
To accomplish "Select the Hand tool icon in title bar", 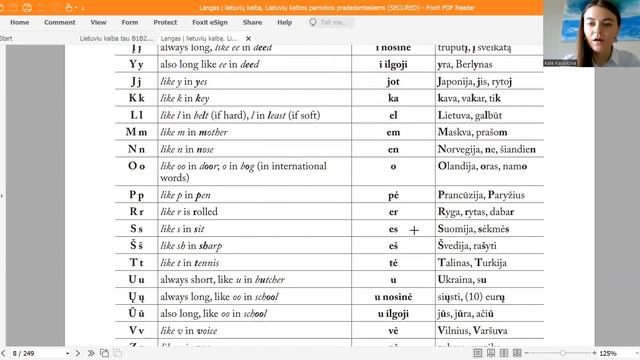I will pyautogui.click(x=69, y=7).
